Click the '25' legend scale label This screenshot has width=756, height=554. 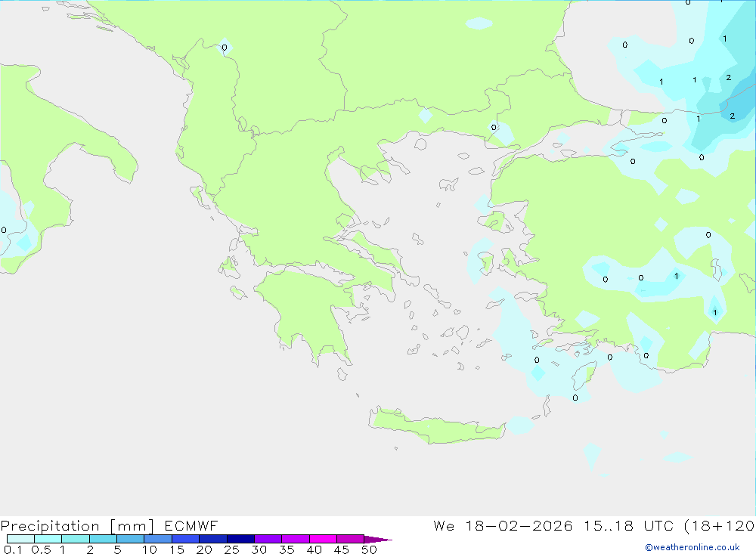click(231, 549)
